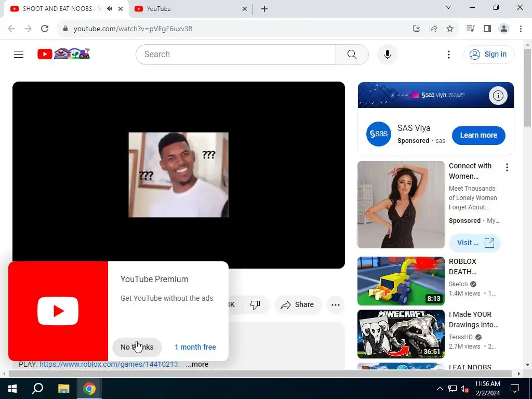
Task: Click Visit button on sponsored ad
Action: [x=475, y=243]
